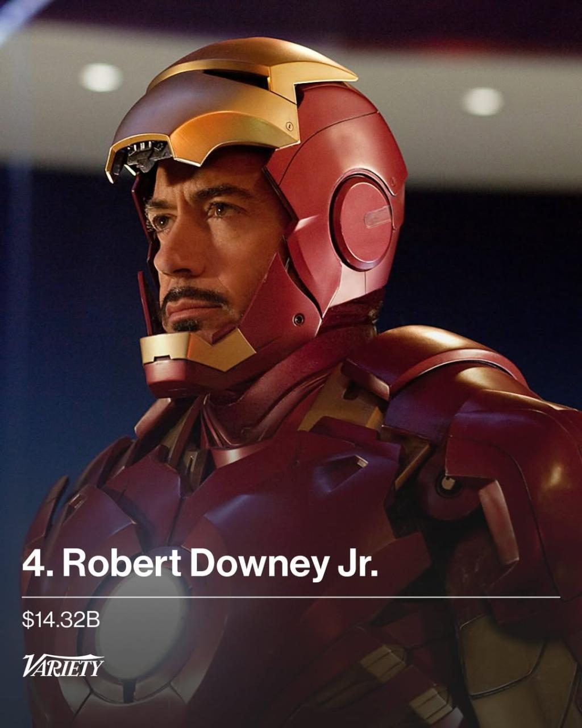
Task: Click the right blurred ceiling light
Action: 483,101
